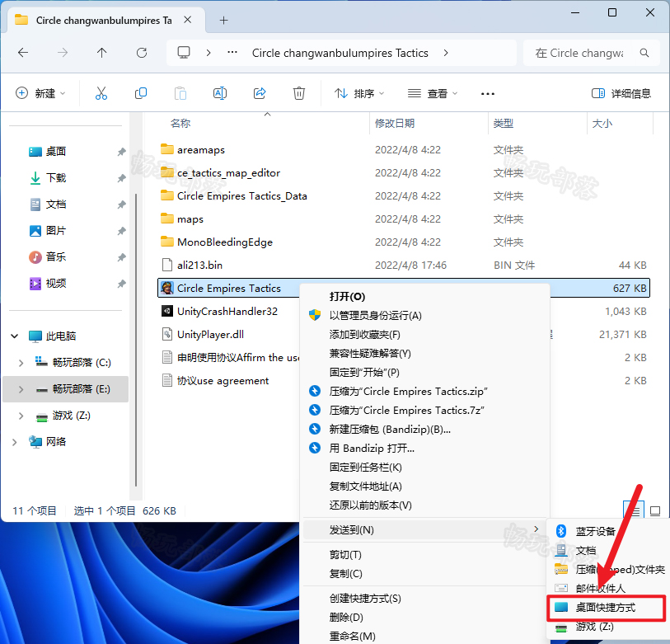The image size is (670, 644).
Task: Click the Copy icon in toolbar
Action: tap(141, 93)
